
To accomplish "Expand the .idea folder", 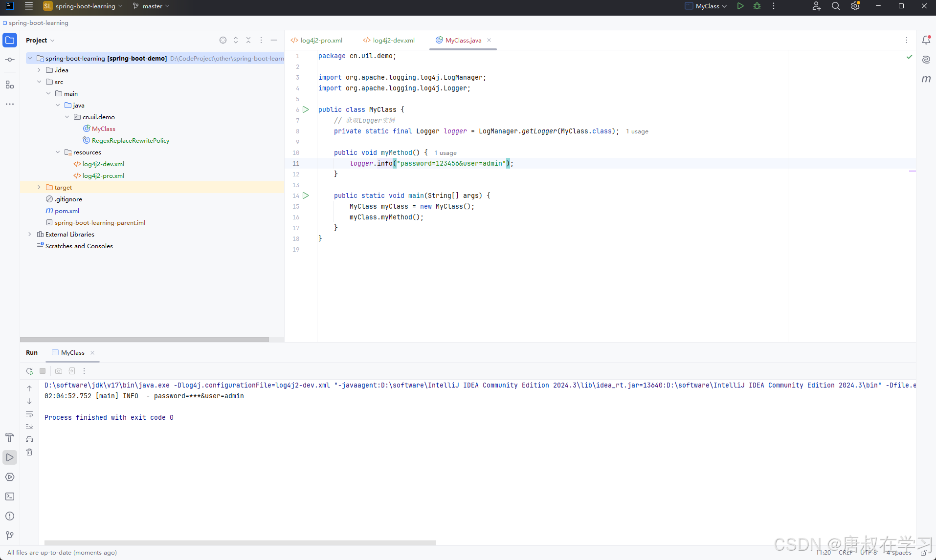I will coord(39,70).
